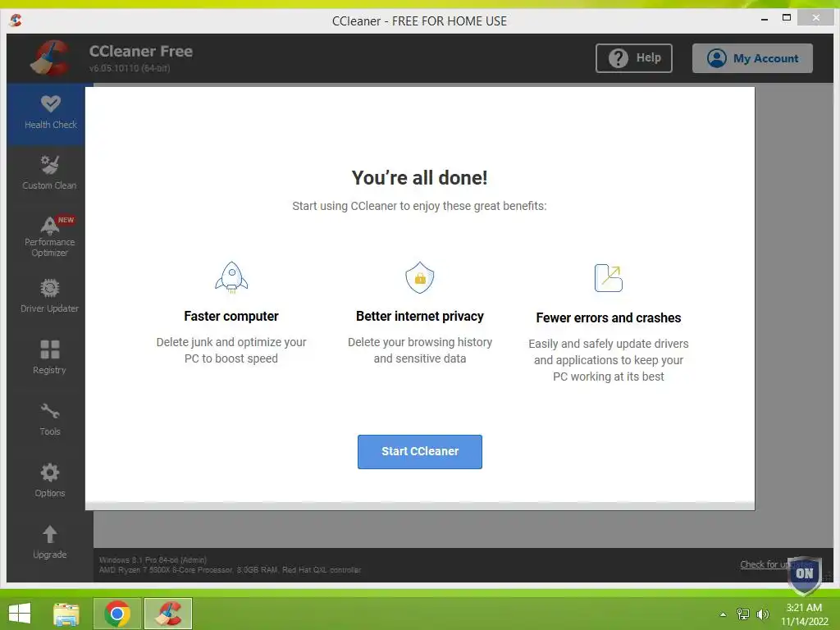This screenshot has width=840, height=630.
Task: Open the Registry cleaner section
Action: click(50, 358)
